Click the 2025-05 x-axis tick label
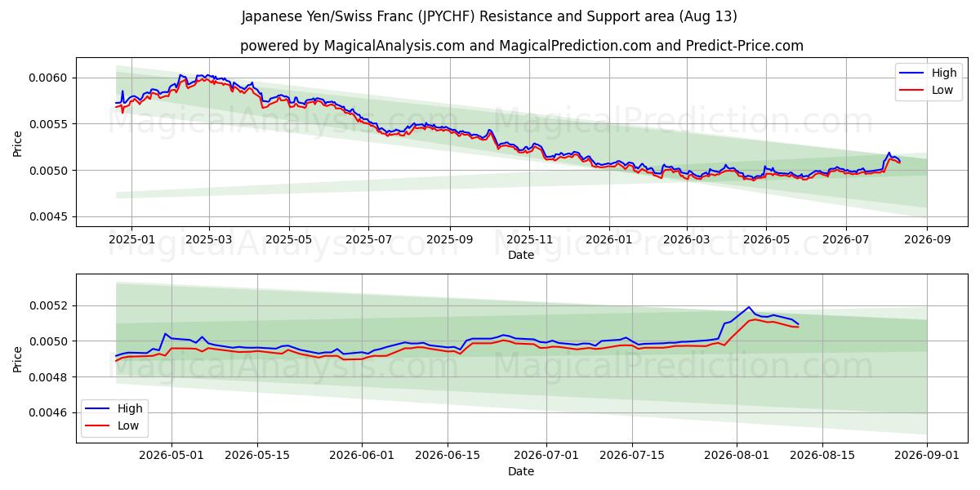Image resolution: width=980 pixels, height=490 pixels. [289, 240]
